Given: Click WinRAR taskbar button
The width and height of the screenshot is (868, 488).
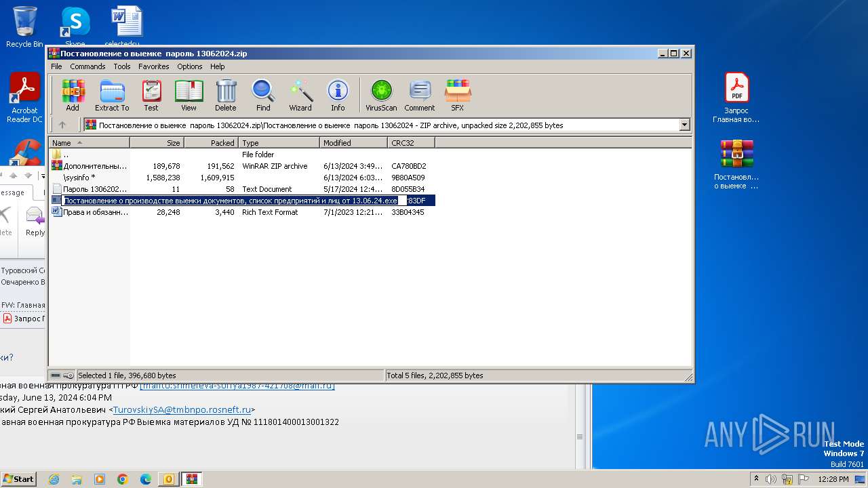Looking at the screenshot, I should click(192, 479).
